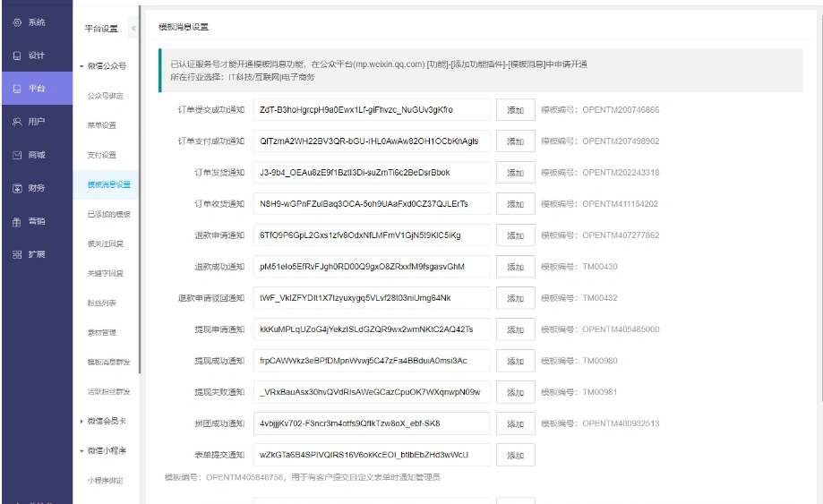Image resolution: width=823 pixels, height=504 pixels.
Task: Open 活跃粉丝群发 page
Action: pyautogui.click(x=109, y=392)
